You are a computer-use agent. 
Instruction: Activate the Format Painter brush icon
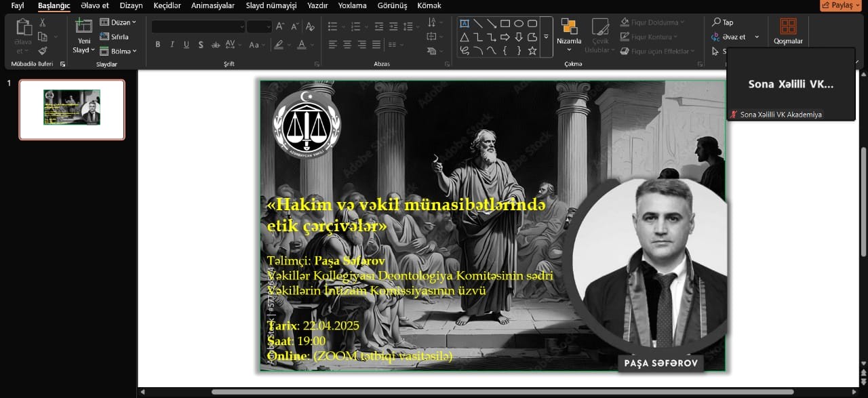pos(42,51)
